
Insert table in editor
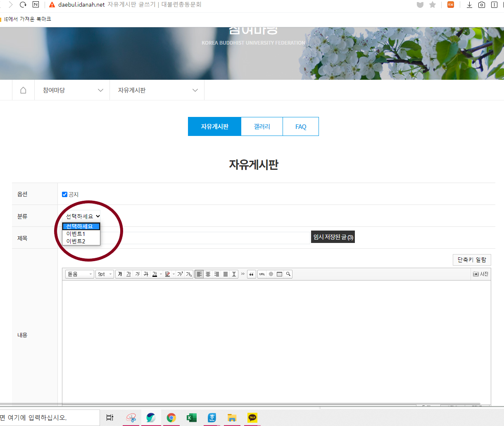[279, 274]
